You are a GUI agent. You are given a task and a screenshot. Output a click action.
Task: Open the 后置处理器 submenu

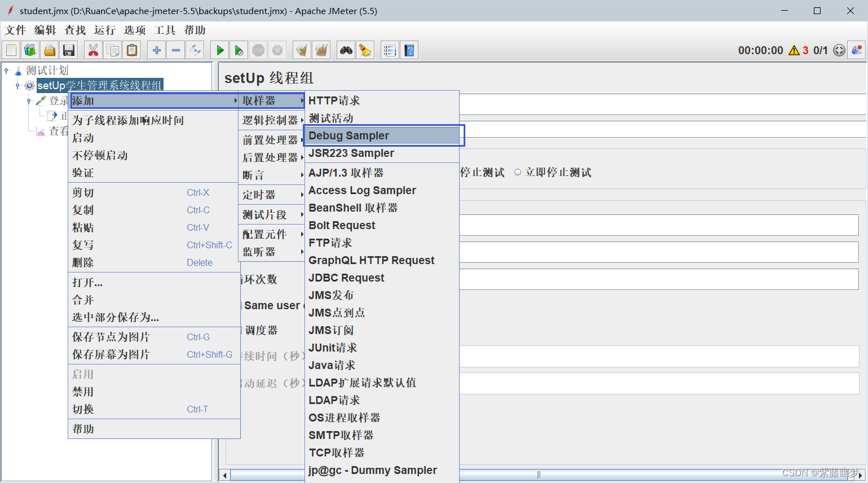point(272,157)
